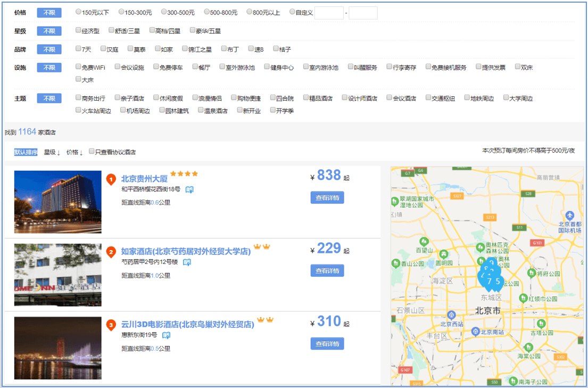Select 默认排序 sort option
This screenshot has width=588, height=388.
click(x=26, y=152)
